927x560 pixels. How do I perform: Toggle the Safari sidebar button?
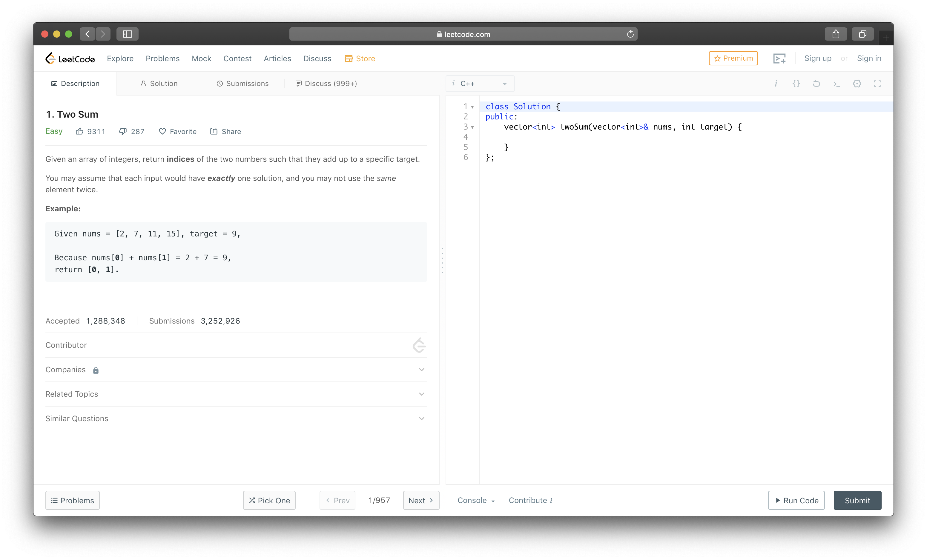[x=127, y=34]
